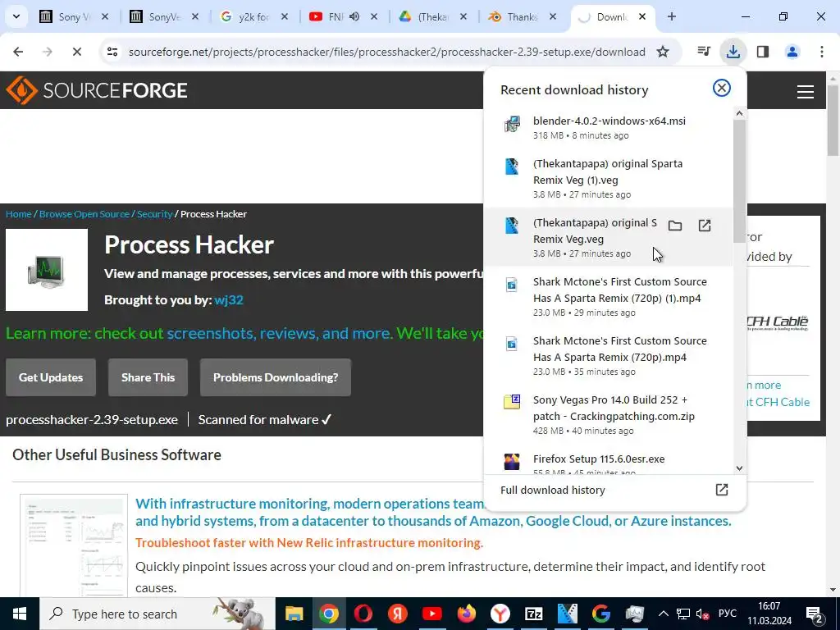Stop loading the page

(76, 52)
